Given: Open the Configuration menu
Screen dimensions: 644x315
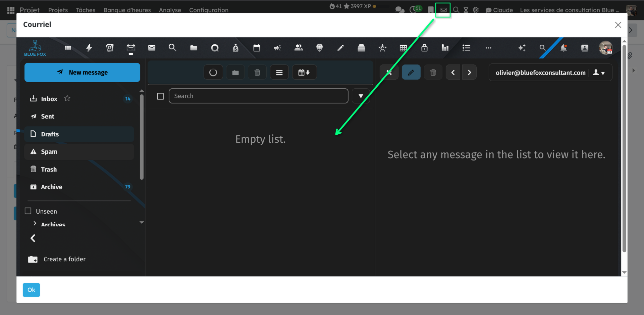Looking at the screenshot, I should [209, 10].
